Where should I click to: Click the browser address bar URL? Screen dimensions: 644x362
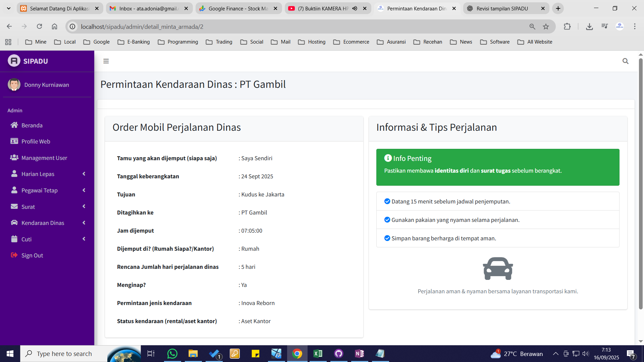tap(142, 26)
